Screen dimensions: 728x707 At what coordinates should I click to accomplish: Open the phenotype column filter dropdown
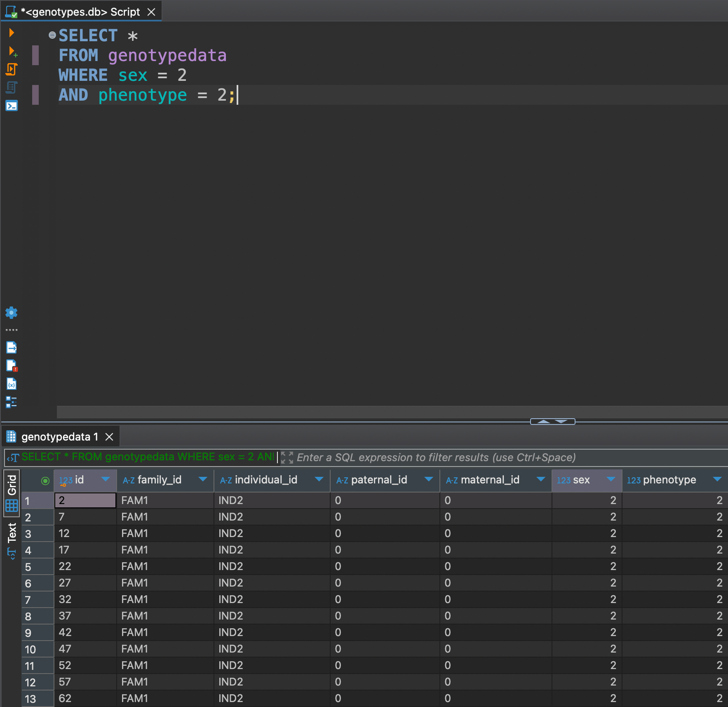point(717,480)
